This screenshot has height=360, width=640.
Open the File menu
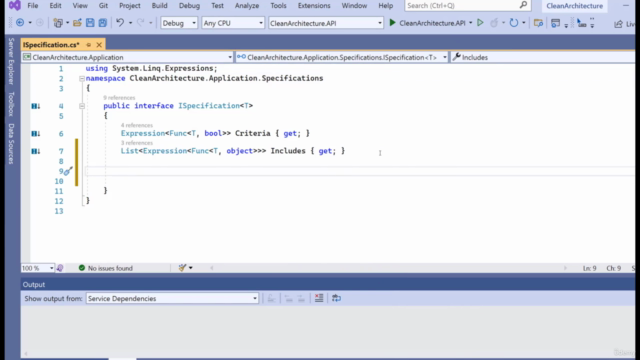pyautogui.click(x=33, y=6)
